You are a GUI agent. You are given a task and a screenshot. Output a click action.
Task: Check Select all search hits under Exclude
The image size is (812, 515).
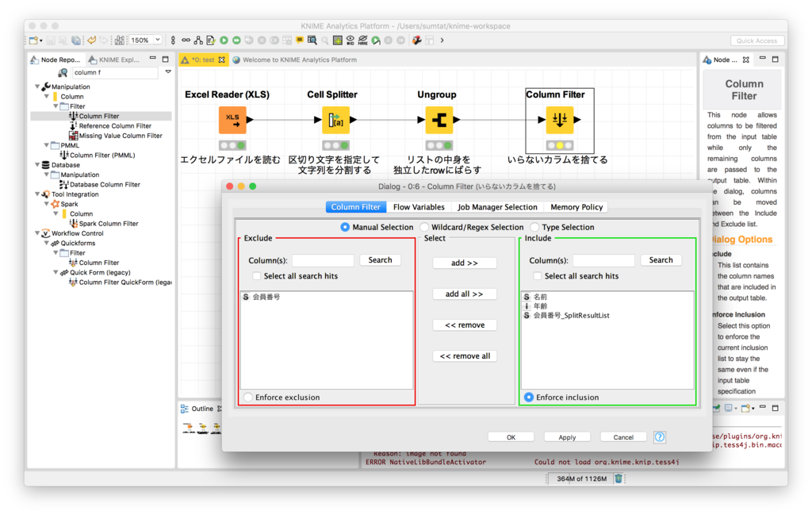click(256, 276)
